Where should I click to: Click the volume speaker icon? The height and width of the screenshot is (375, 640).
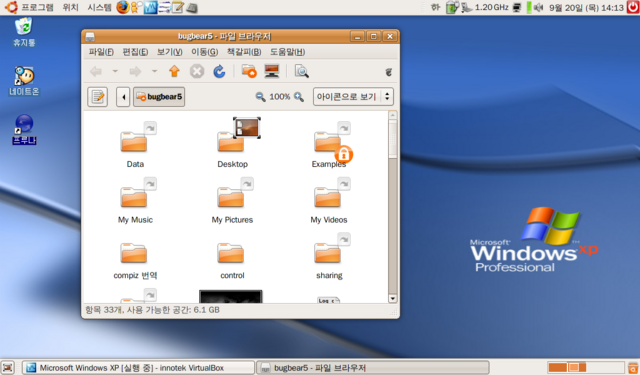pos(539,7)
